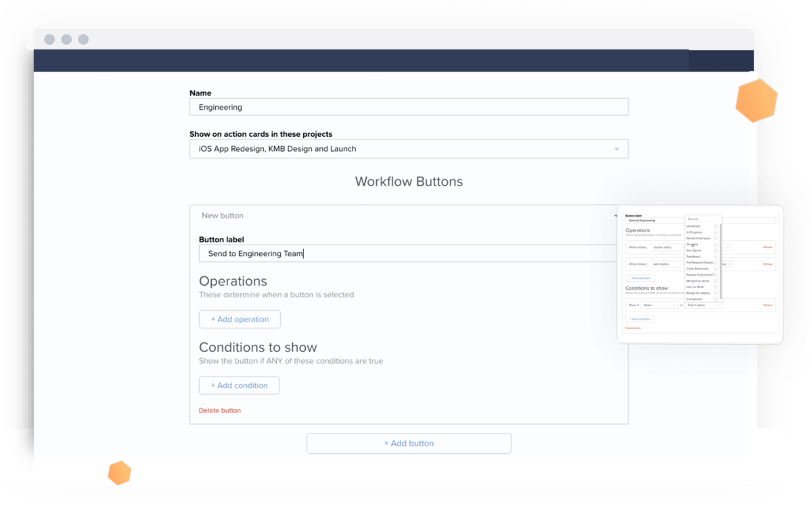The height and width of the screenshot is (510, 812).
Task: Click the Name field containing Engineering
Action: click(x=409, y=107)
